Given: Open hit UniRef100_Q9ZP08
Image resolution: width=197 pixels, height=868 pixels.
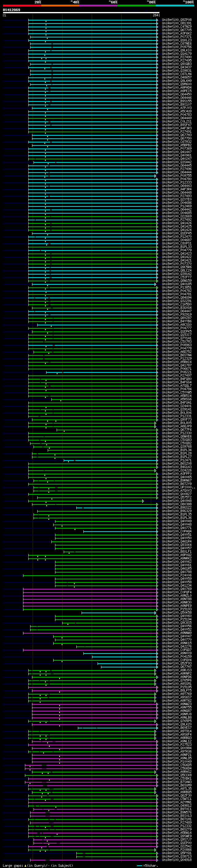Looking at the screenshot, I should click(x=176, y=20).
